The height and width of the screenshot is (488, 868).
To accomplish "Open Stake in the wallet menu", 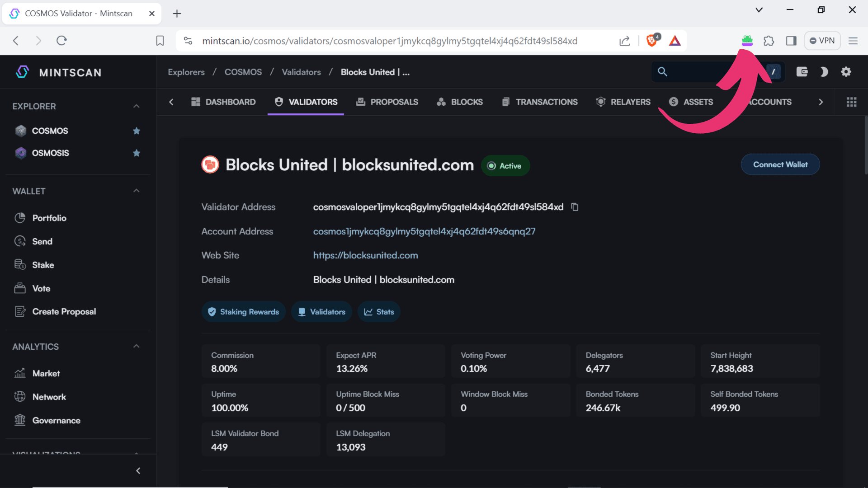I will [43, 265].
